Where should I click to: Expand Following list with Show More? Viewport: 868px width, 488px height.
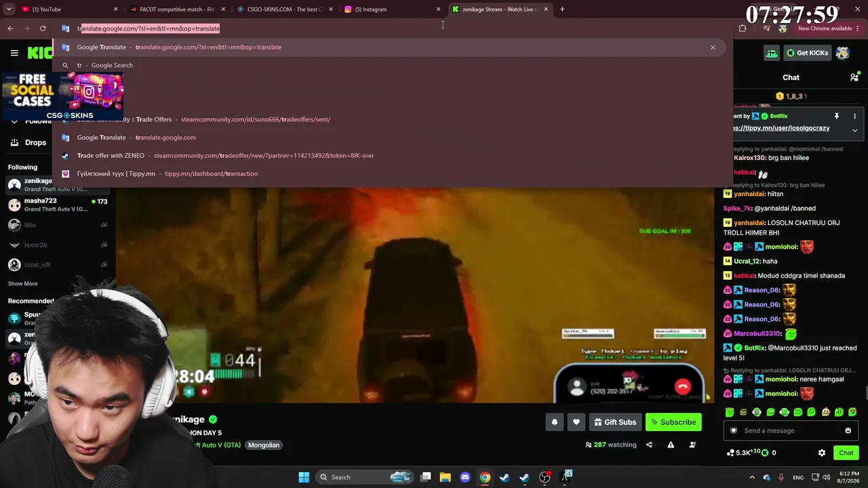pyautogui.click(x=22, y=283)
